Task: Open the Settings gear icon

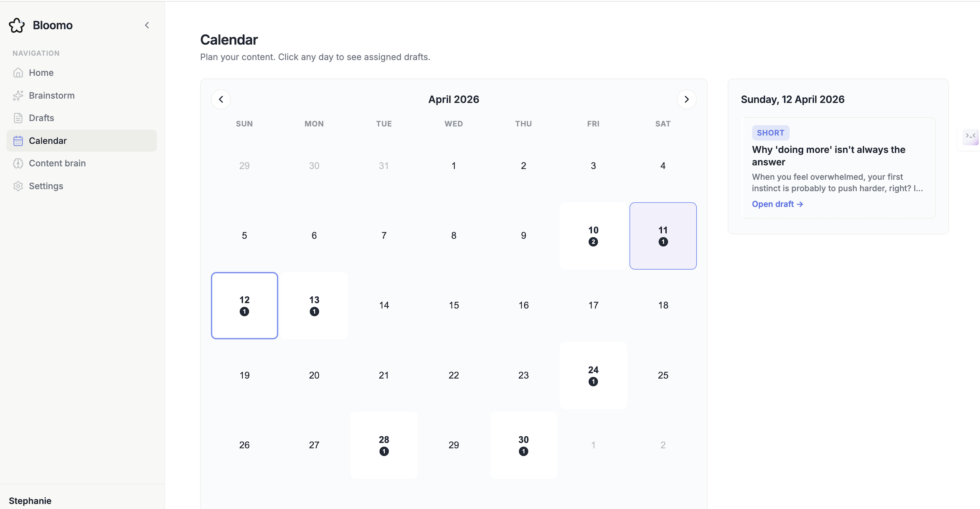Action: tap(18, 186)
